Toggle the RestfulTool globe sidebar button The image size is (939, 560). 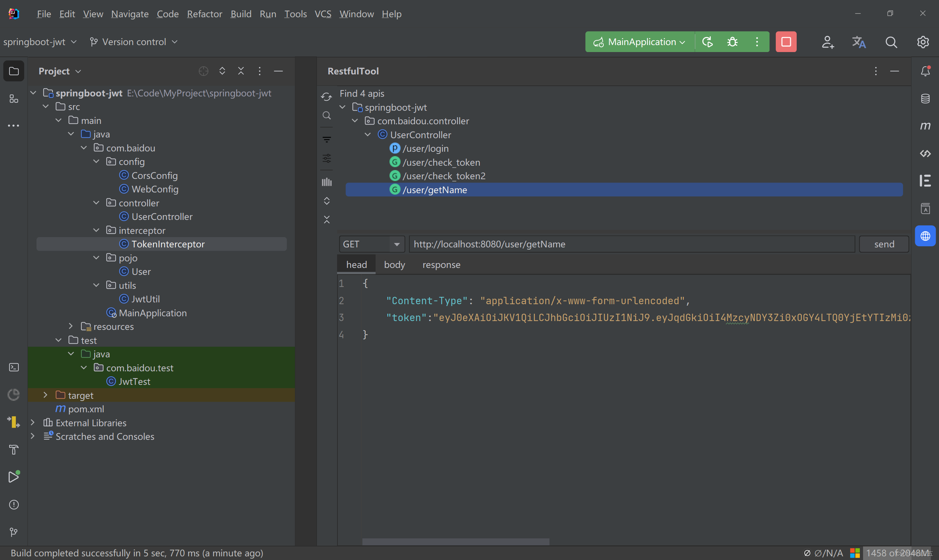pos(925,236)
